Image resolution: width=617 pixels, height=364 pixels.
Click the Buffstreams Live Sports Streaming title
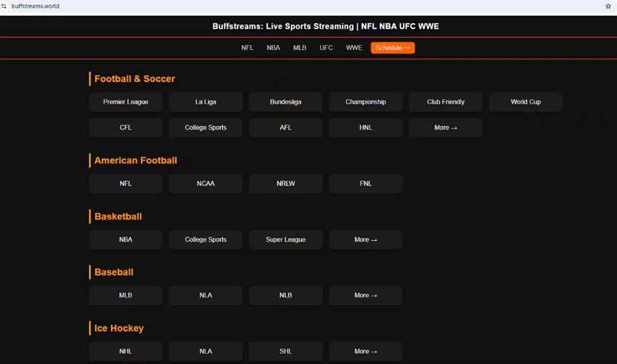325,26
